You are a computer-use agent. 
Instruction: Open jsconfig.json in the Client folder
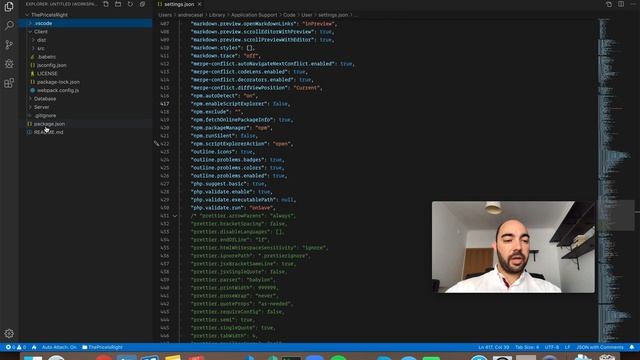click(x=52, y=65)
